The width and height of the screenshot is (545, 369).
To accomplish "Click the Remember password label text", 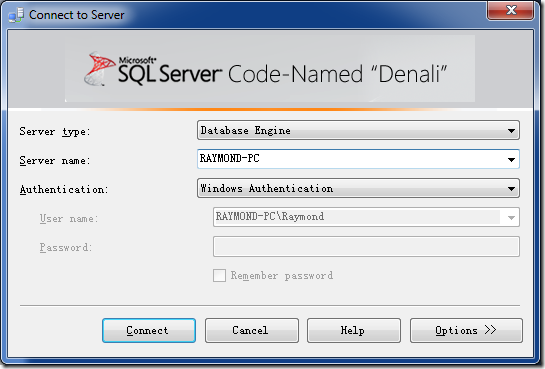I will [282, 276].
